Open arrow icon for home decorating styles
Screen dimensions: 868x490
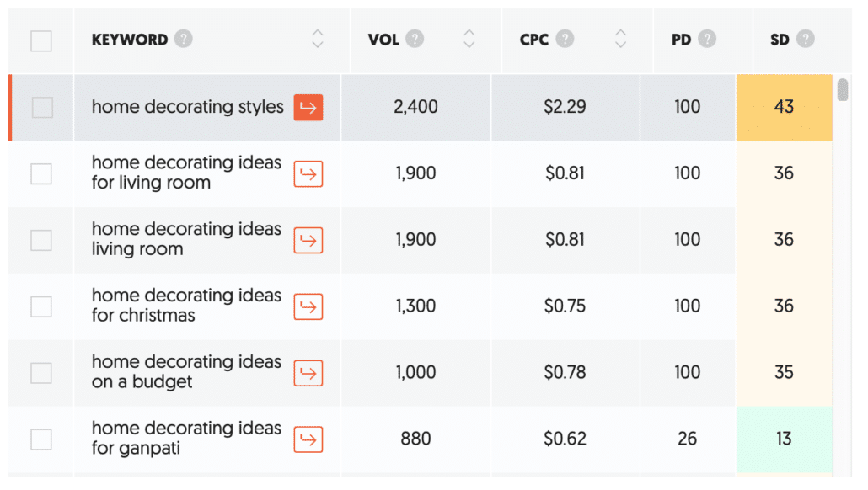(x=308, y=107)
